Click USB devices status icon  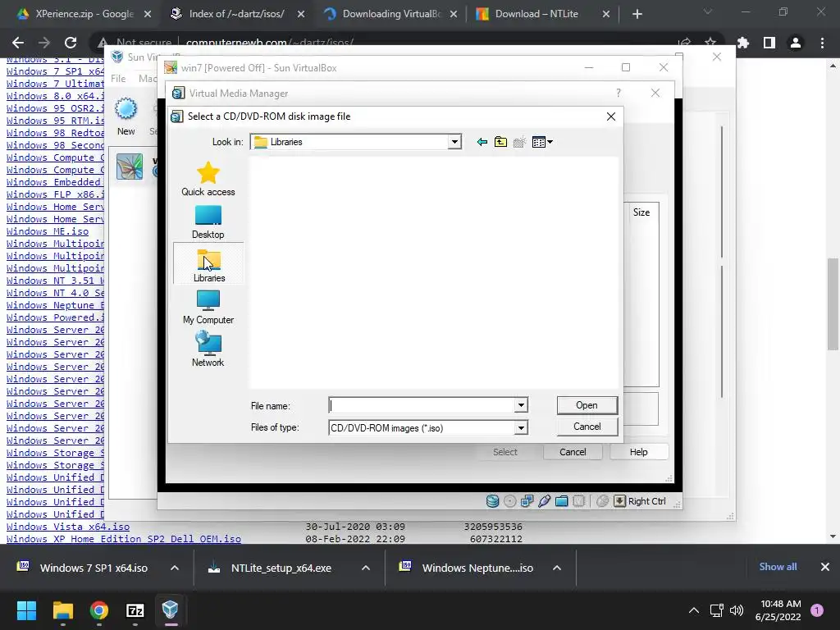click(x=545, y=501)
